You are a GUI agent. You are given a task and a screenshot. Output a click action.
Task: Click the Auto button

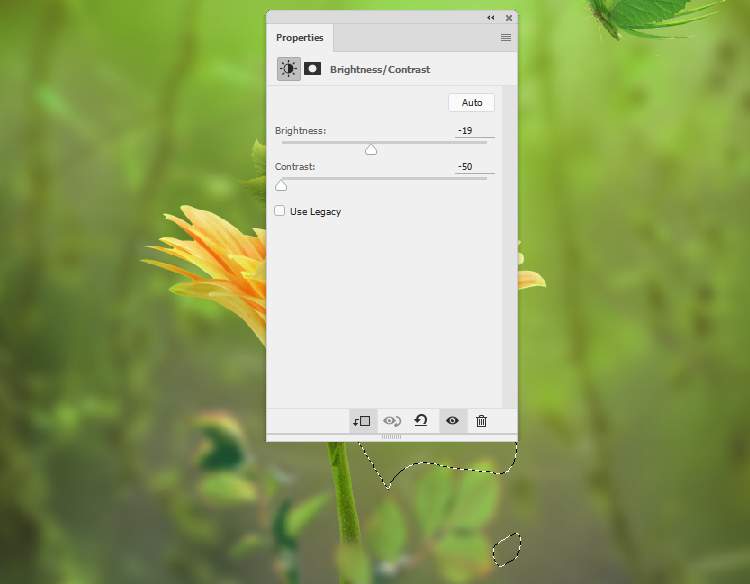click(472, 102)
